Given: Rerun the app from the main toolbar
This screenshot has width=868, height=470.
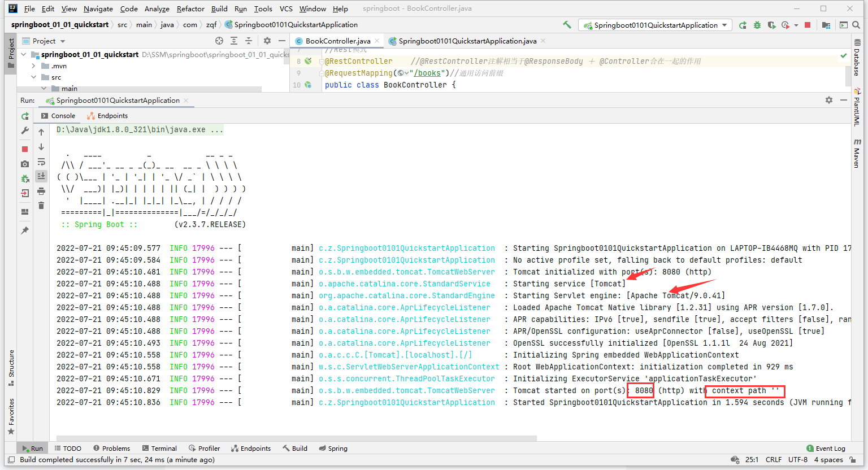Looking at the screenshot, I should tap(743, 25).
